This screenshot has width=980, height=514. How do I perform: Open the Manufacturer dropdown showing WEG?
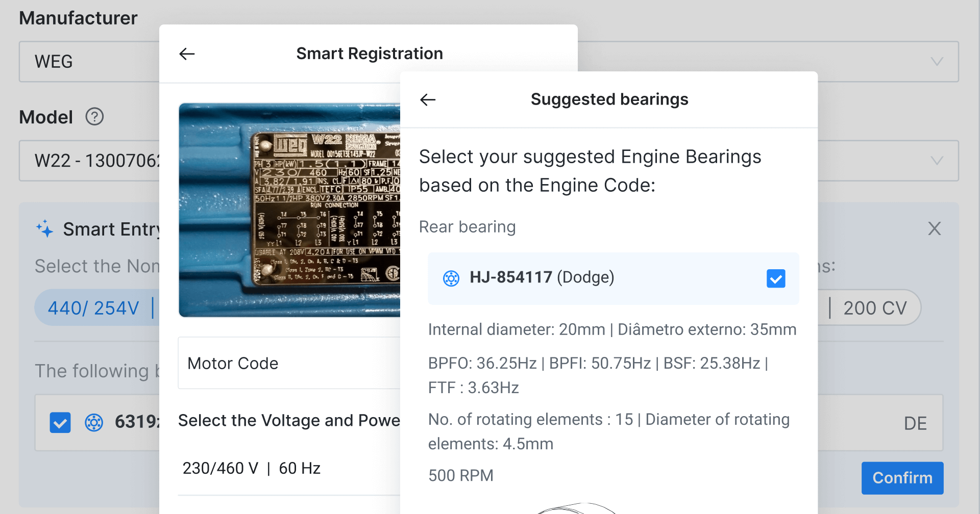[937, 61]
